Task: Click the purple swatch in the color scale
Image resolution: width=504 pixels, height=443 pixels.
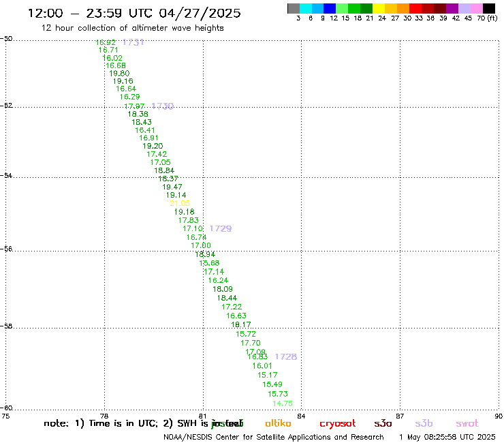Action: click(452, 8)
